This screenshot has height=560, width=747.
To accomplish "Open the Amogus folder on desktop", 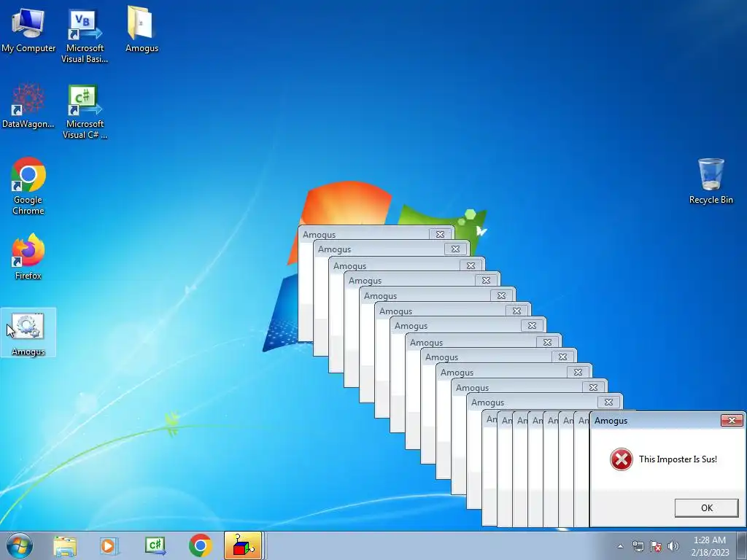I will click(142, 29).
